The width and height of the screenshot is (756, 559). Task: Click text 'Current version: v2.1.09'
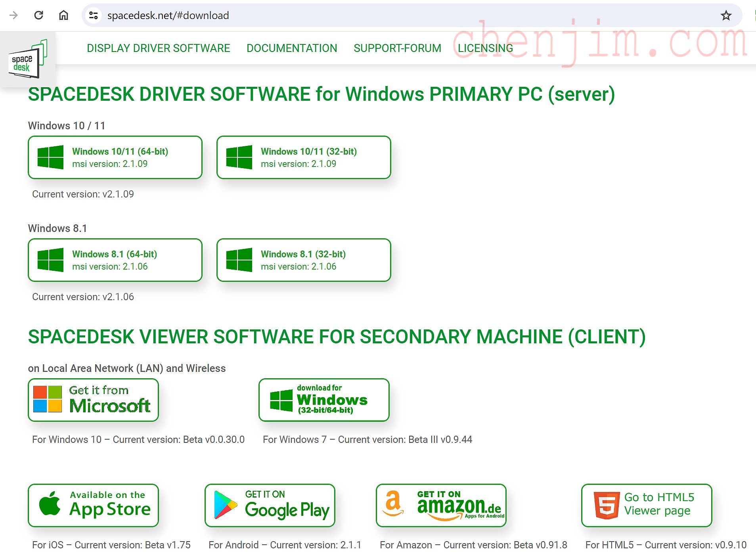tap(83, 194)
